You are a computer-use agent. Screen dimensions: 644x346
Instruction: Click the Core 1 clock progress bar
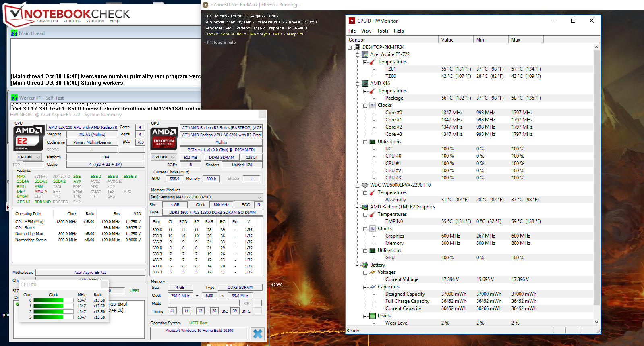click(54, 306)
